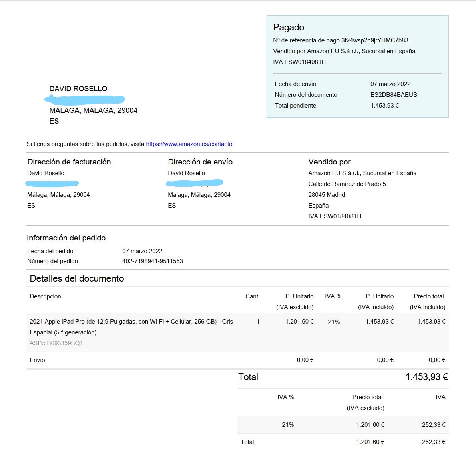The width and height of the screenshot is (476, 464).
Task: Select 'Málaga, Málaga, 29004' under Dirección de envío
Action: tap(199, 195)
